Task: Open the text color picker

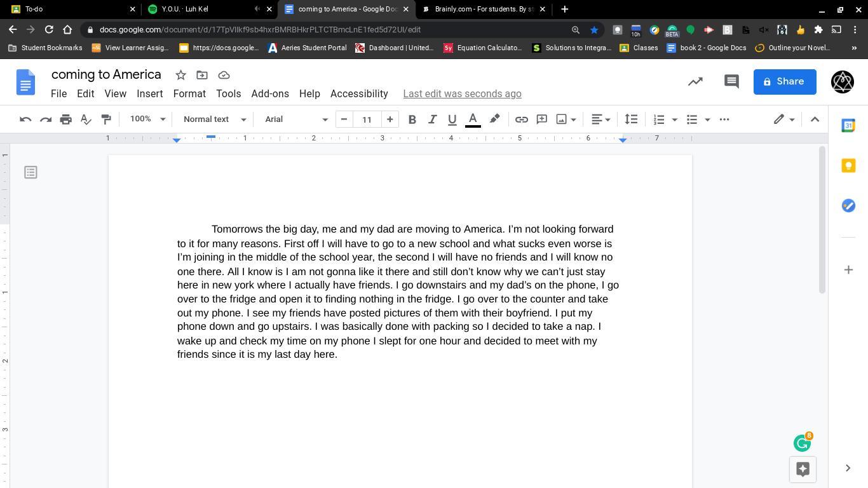Action: coord(473,119)
